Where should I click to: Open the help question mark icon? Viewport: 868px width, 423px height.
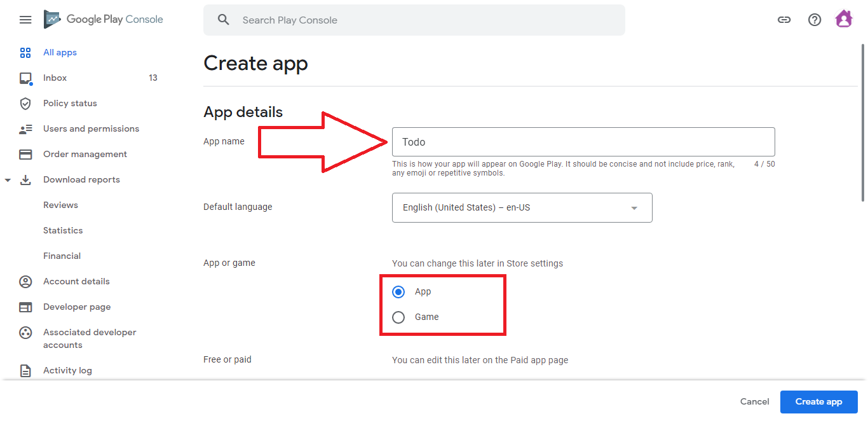[815, 20]
